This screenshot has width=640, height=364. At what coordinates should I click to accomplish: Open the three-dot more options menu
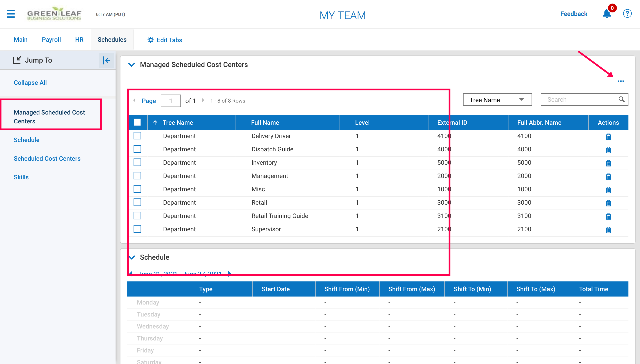click(620, 81)
